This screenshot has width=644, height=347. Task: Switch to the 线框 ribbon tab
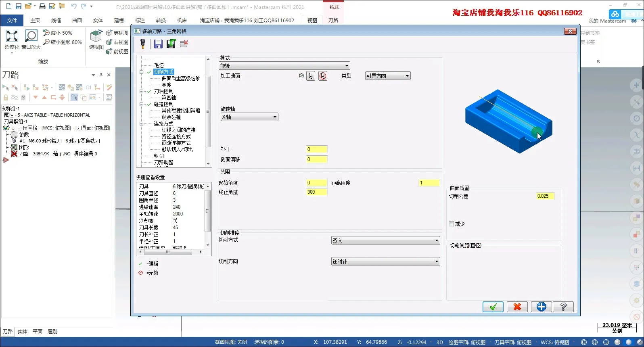(x=56, y=20)
